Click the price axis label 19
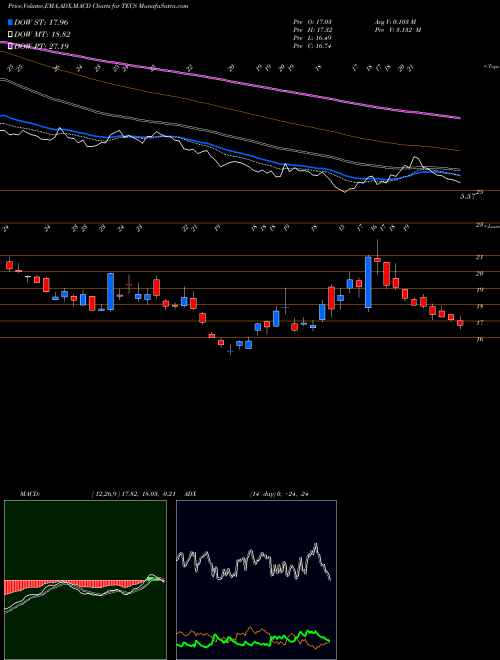Image resolution: width=500 pixels, height=660 pixels. [479, 290]
